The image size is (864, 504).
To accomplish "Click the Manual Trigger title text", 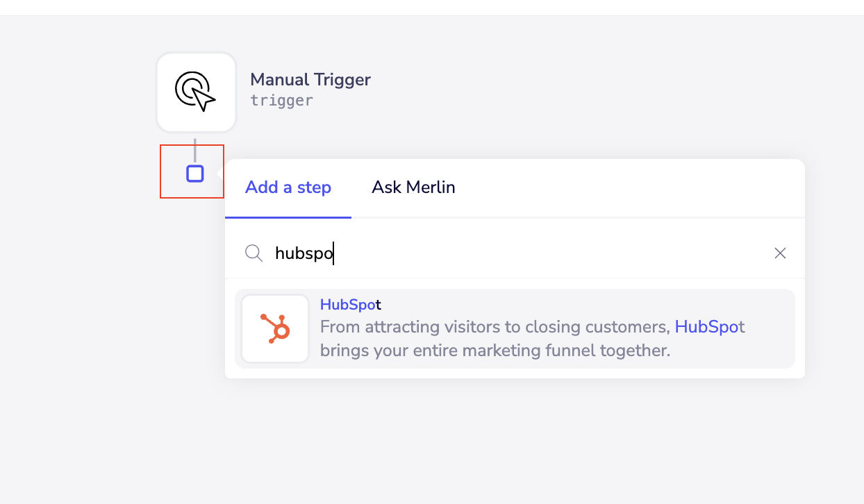I will click(310, 79).
